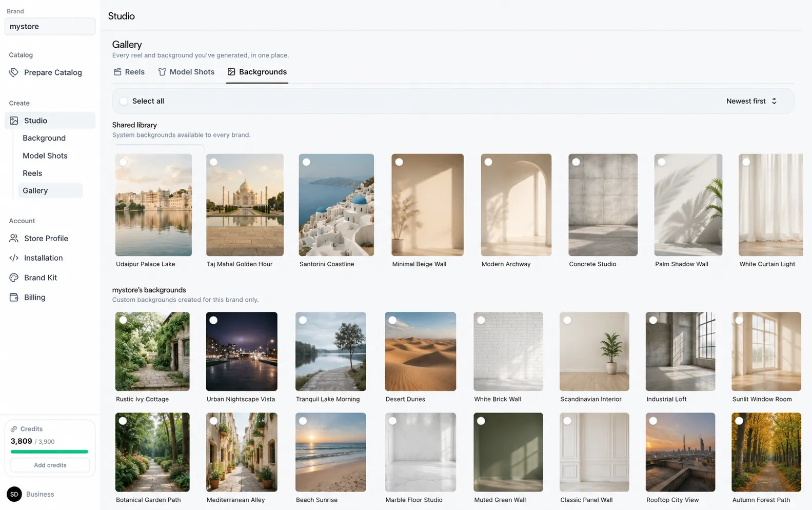Go to Reels in the sidebar
The width and height of the screenshot is (812, 510).
click(x=32, y=173)
